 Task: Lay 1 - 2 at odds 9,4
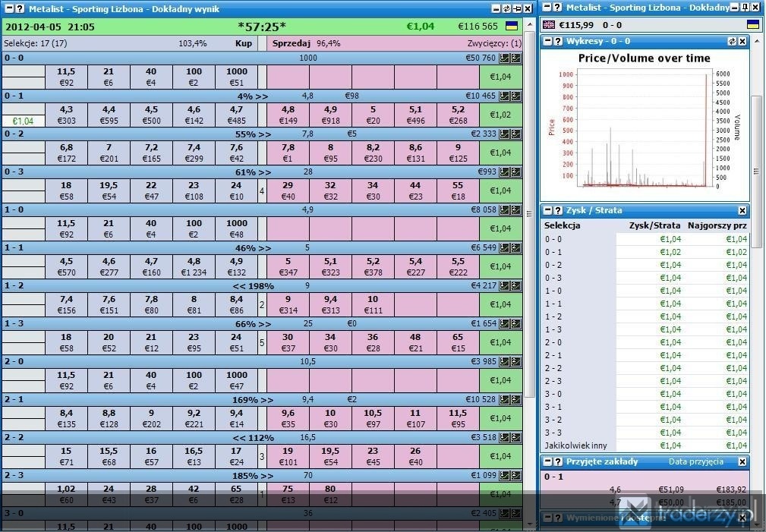click(x=331, y=305)
